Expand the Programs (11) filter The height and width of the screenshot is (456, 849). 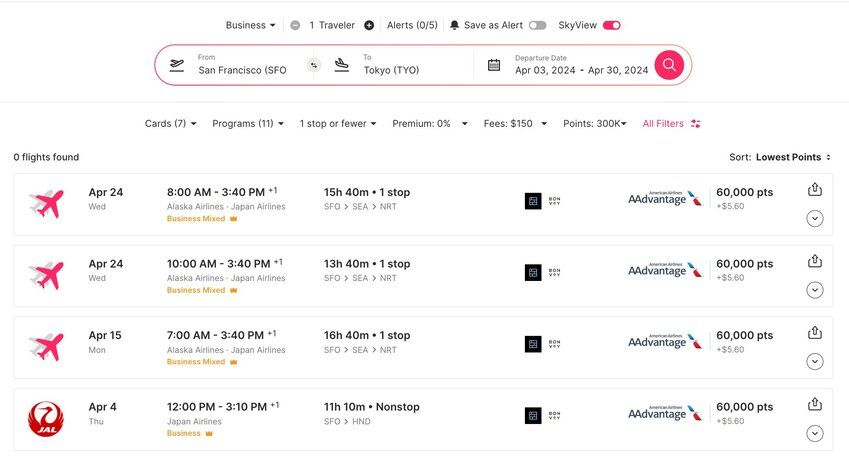248,124
